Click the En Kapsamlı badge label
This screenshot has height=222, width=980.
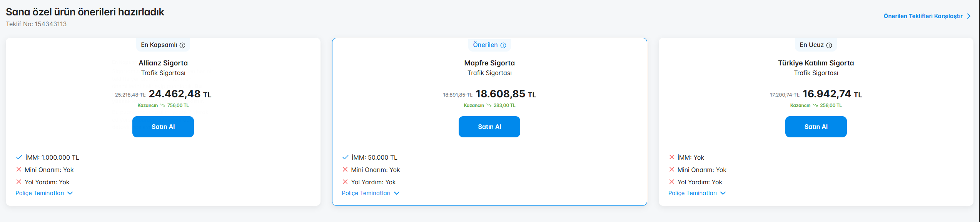(x=159, y=45)
